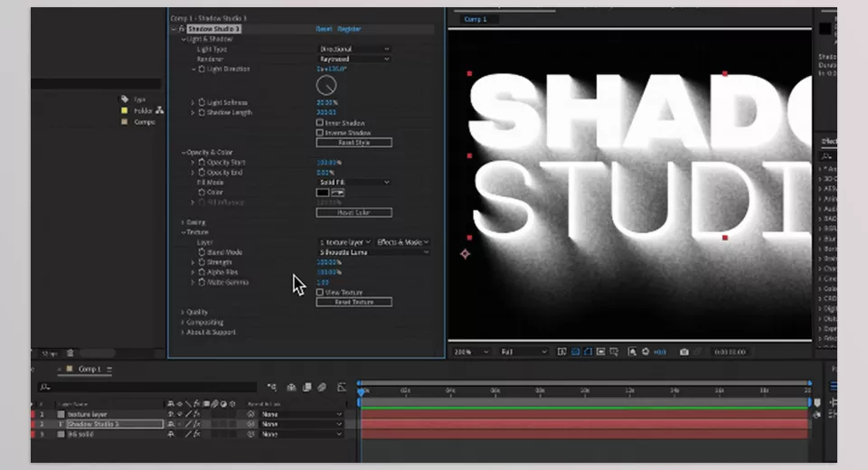
Task: Collapse the Light & Shadow group
Action: [184, 39]
